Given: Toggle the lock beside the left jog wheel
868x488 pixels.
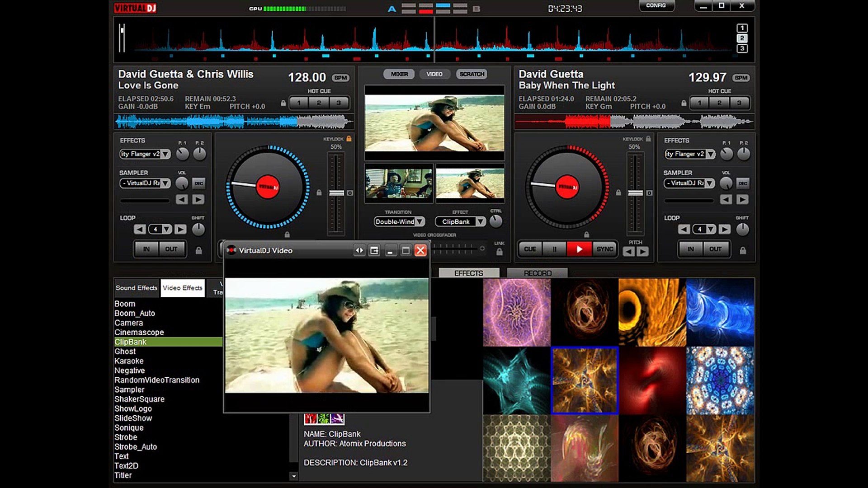Looking at the screenshot, I should tap(319, 193).
